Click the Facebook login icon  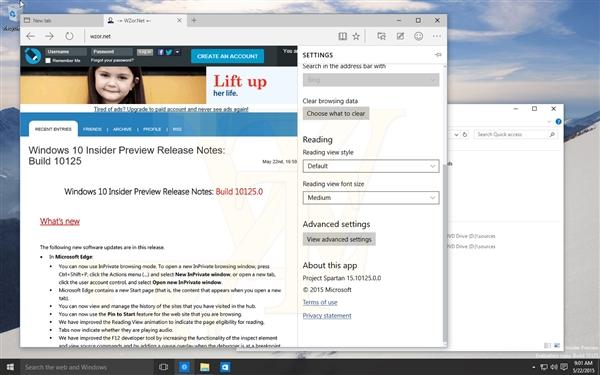[161, 52]
